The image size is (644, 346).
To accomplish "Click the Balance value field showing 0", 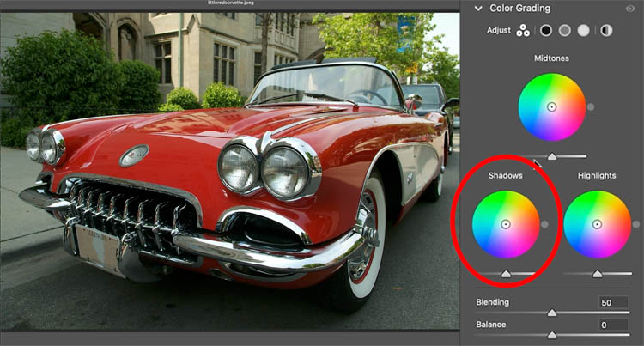I will [x=613, y=325].
